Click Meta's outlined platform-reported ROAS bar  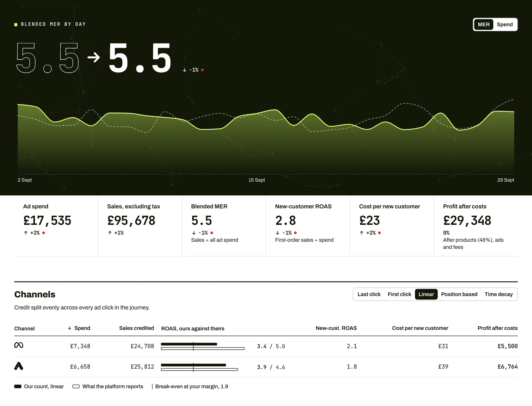click(x=203, y=348)
